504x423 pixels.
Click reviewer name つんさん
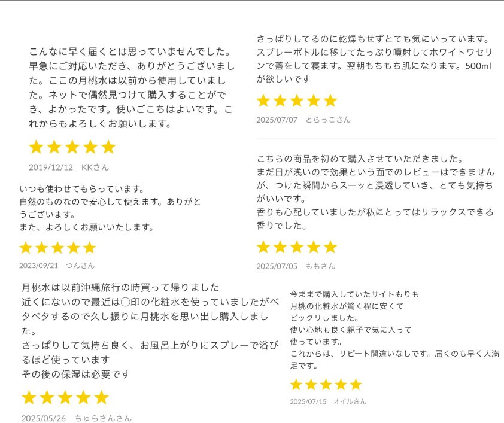click(80, 266)
